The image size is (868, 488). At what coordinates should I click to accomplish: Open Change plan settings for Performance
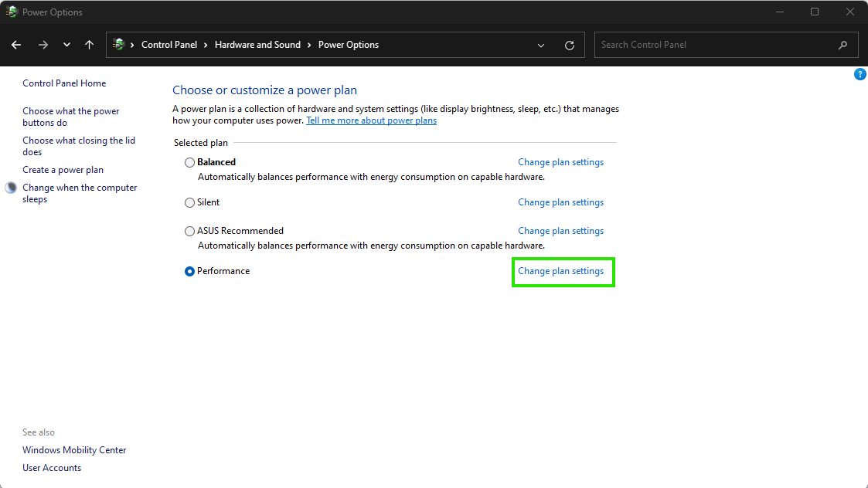[560, 271]
